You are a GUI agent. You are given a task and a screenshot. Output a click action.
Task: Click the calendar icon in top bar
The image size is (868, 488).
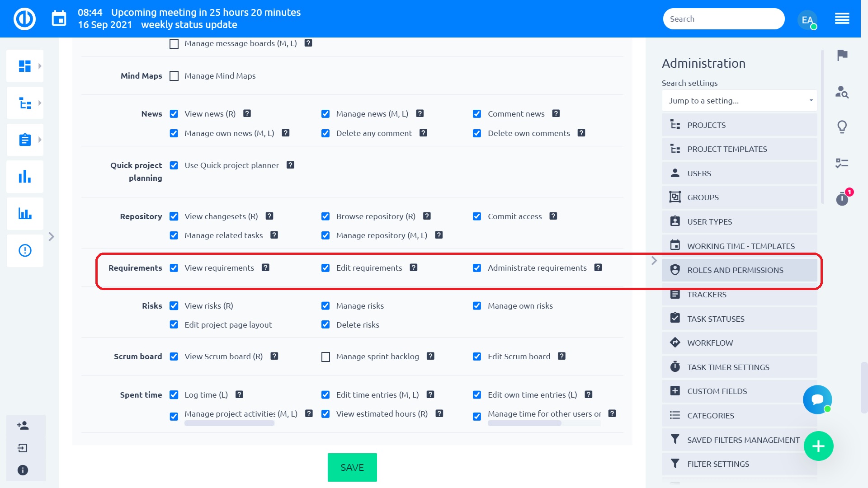[x=59, y=19]
